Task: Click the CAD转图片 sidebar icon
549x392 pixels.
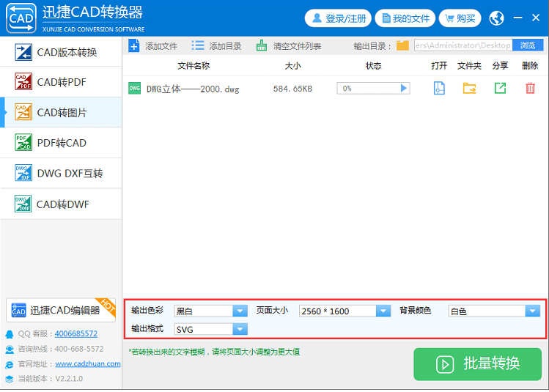Action: (23, 112)
